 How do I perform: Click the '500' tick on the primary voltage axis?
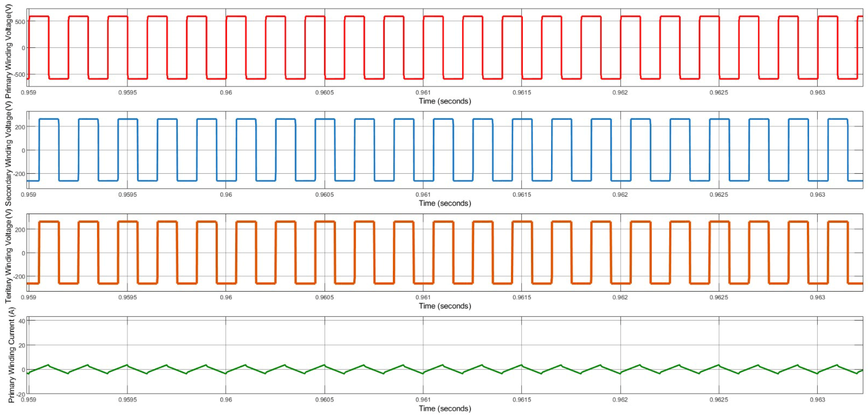[20, 22]
